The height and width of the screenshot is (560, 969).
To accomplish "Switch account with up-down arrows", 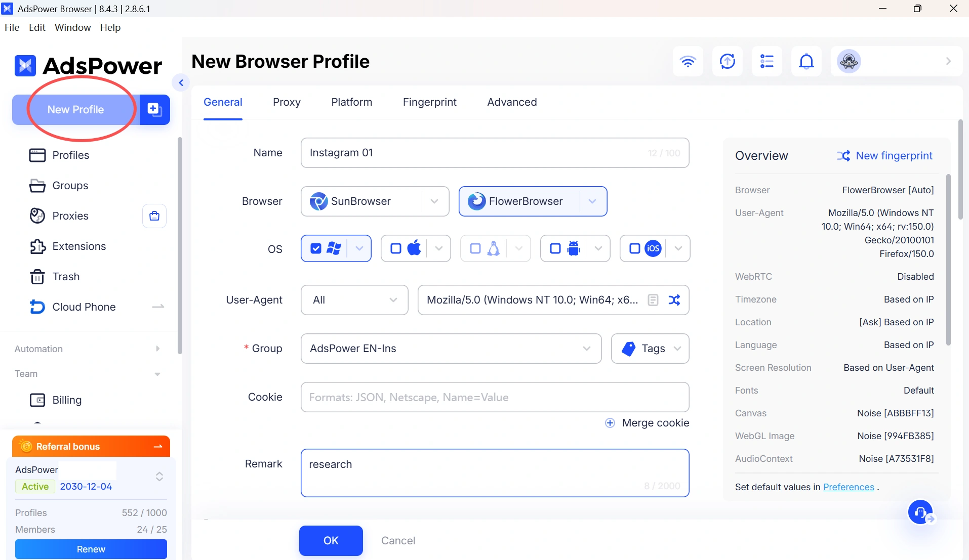I will tap(159, 477).
